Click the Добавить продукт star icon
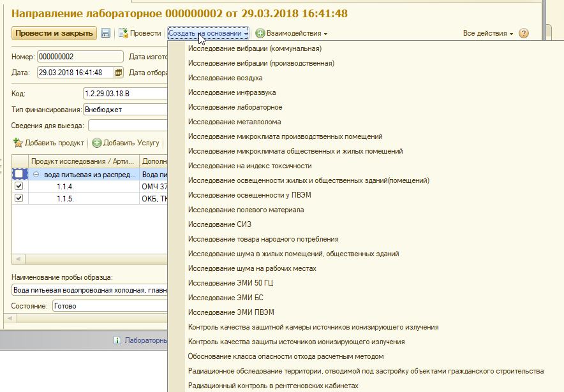The width and height of the screenshot is (564, 392). (x=18, y=143)
